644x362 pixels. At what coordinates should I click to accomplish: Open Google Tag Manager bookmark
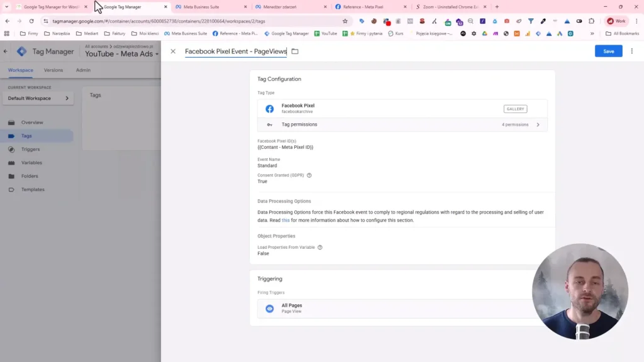286,34
